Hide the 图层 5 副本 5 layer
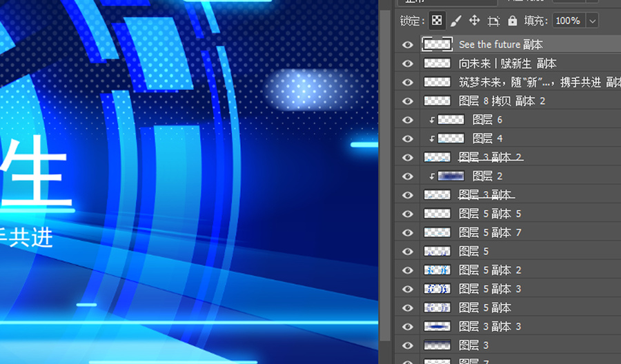The width and height of the screenshot is (621, 364). [x=408, y=214]
